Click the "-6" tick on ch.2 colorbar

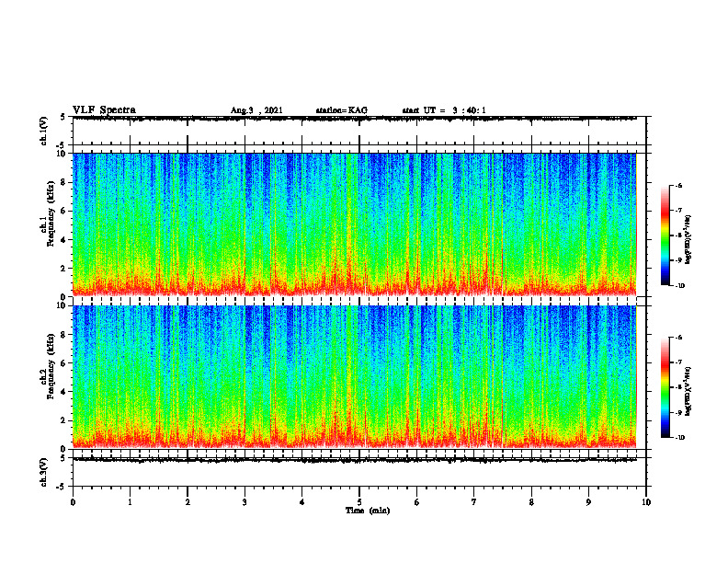click(678, 338)
